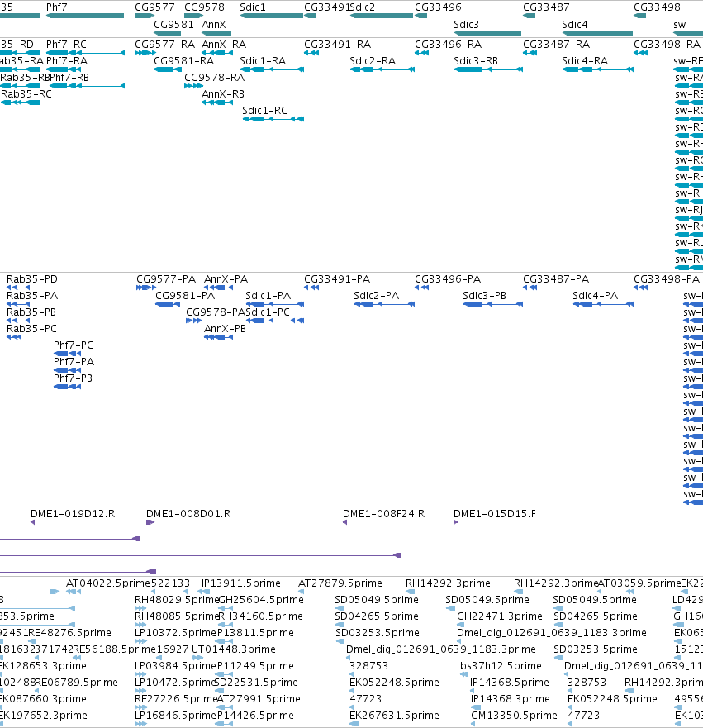The width and height of the screenshot is (703, 728).
Task: Click the Phf7 gene label
Action: click(57, 7)
